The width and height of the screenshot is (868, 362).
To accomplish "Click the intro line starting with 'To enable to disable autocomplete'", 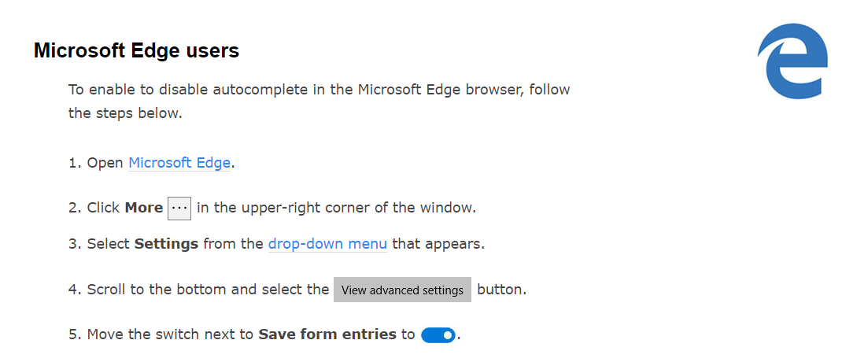I will [319, 90].
